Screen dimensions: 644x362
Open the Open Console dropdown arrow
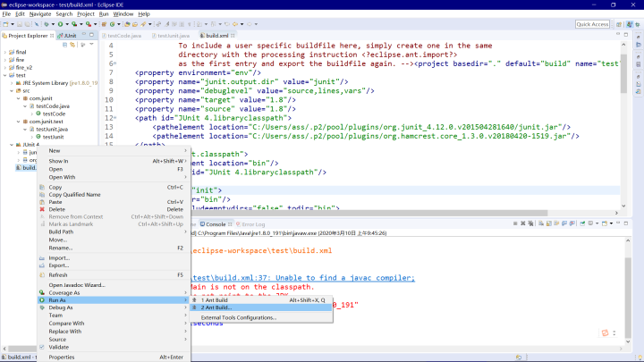(611, 223)
